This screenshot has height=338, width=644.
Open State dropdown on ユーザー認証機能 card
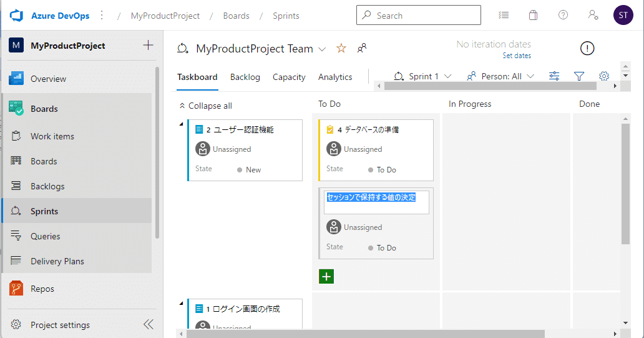(249, 170)
